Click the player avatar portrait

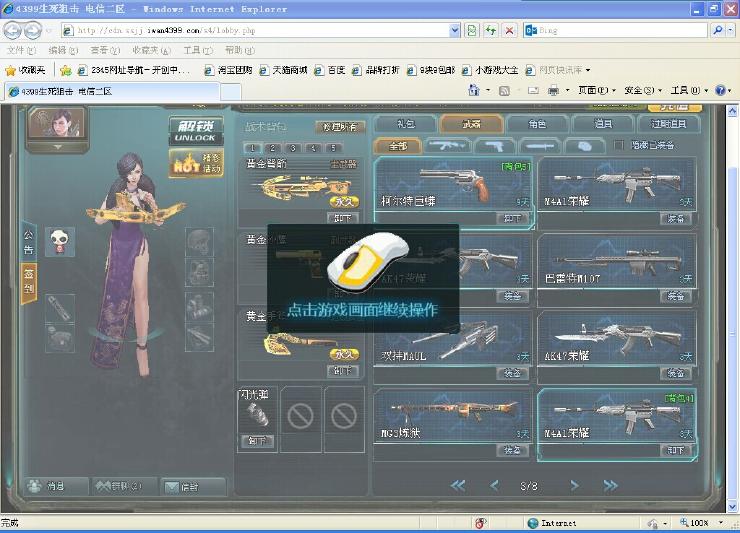tap(57, 123)
